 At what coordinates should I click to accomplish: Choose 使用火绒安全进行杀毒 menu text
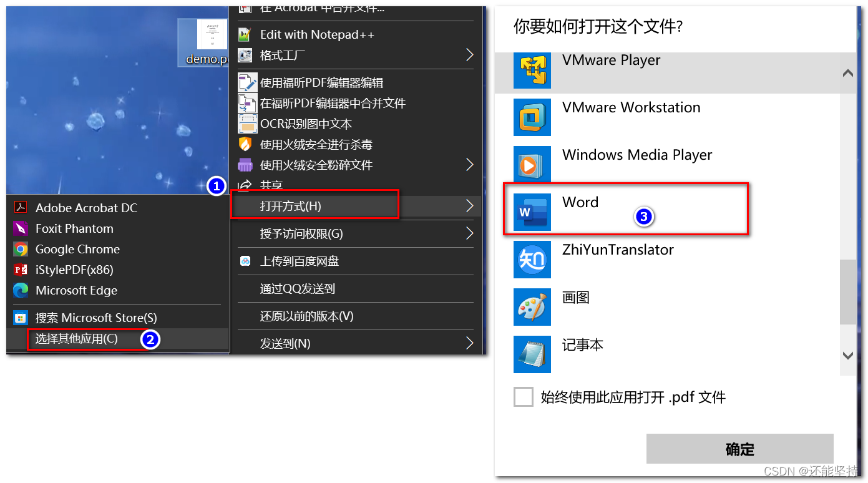coord(316,144)
